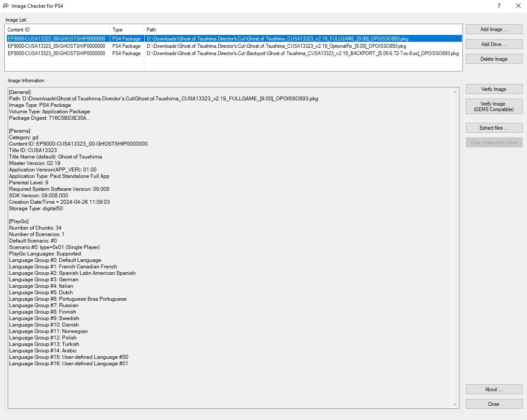The height and width of the screenshot is (420, 527).
Task: Click the Image Checker app icon in title bar
Action: click(6, 6)
